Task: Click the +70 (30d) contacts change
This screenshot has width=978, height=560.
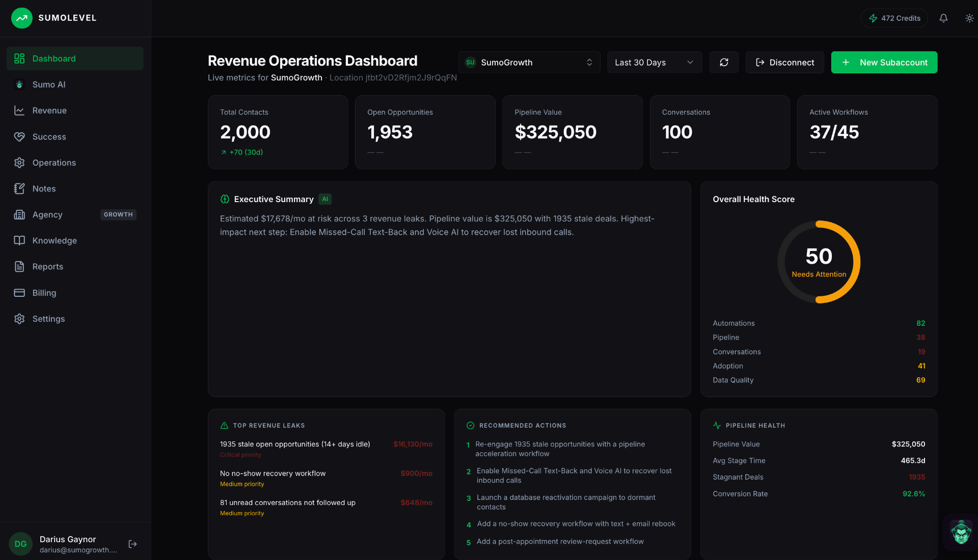Action: tap(246, 152)
